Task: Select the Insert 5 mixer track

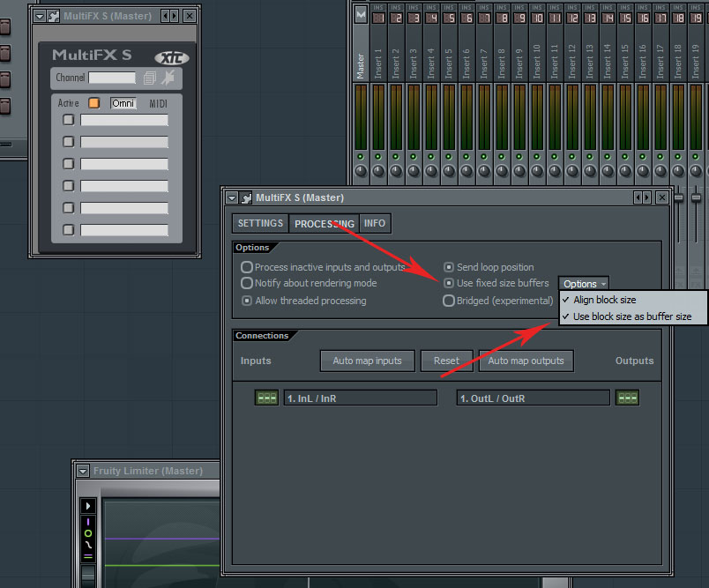Action: click(449, 63)
